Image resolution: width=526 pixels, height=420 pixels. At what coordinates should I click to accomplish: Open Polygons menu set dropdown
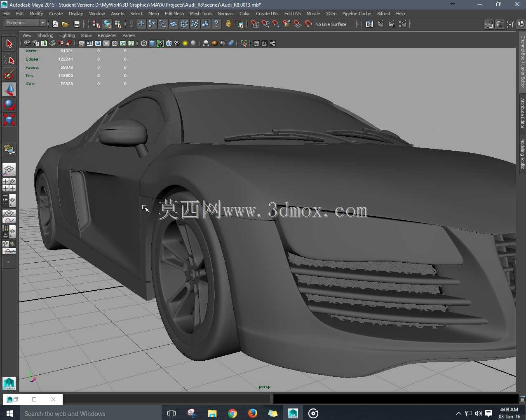[24, 23]
